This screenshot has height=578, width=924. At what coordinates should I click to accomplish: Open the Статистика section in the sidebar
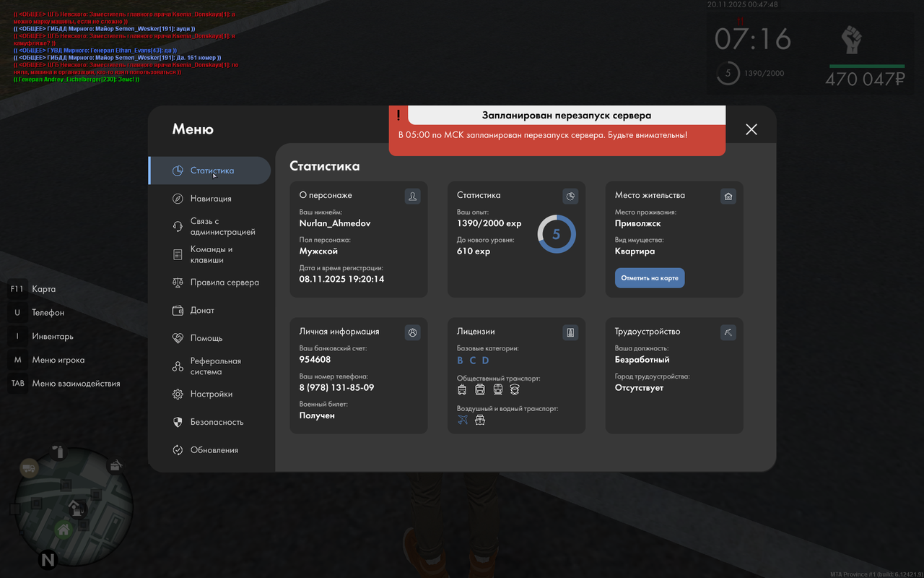coord(209,171)
